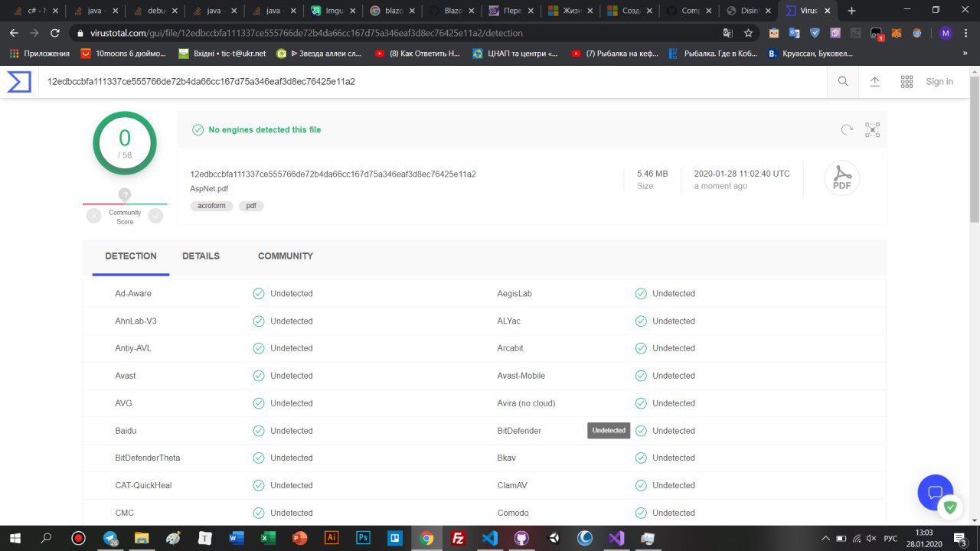Switch to the DETAILS tab
This screenshot has width=980, height=551.
tap(201, 256)
